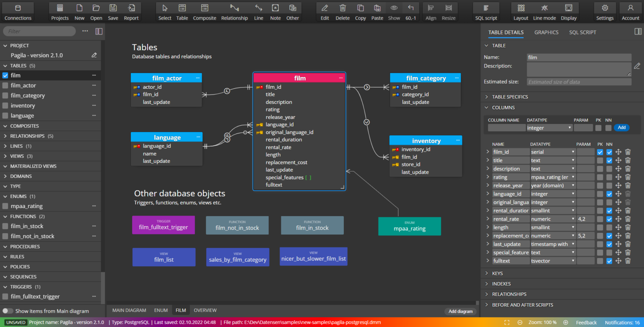Screen dimensions: 644x327
Task: Select the Table creation tool
Action: pos(182,11)
